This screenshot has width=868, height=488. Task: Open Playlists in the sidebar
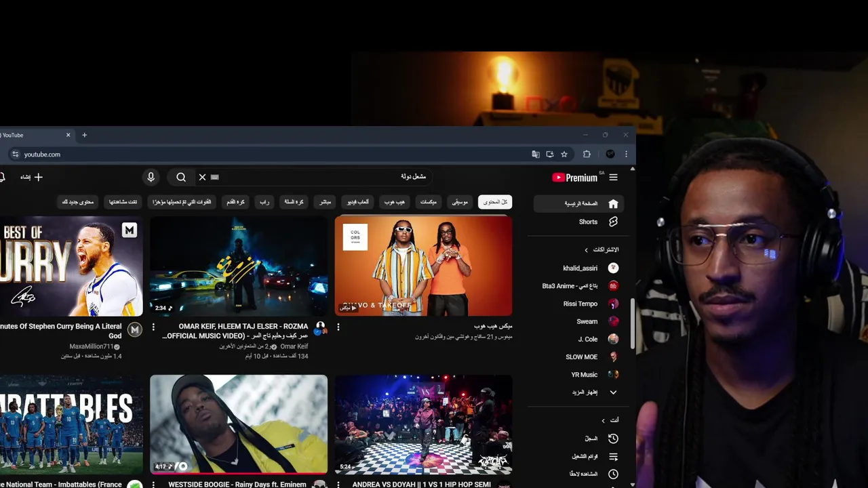[578, 456]
